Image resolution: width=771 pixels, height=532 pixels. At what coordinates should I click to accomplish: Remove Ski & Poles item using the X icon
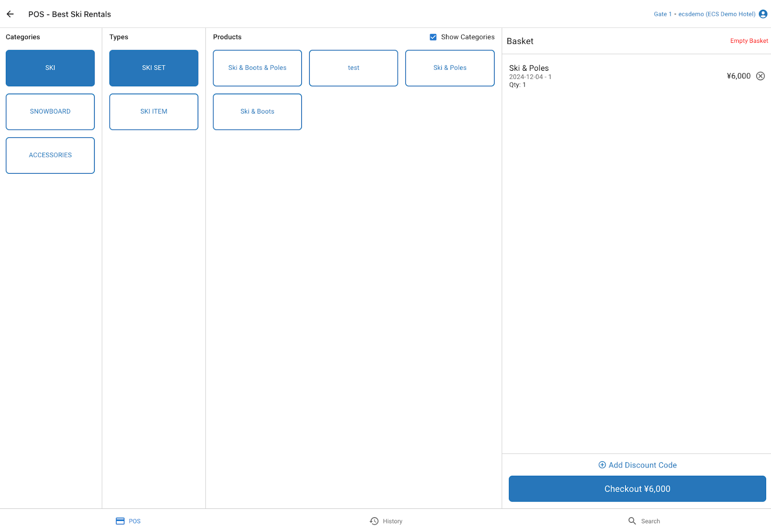pos(760,76)
